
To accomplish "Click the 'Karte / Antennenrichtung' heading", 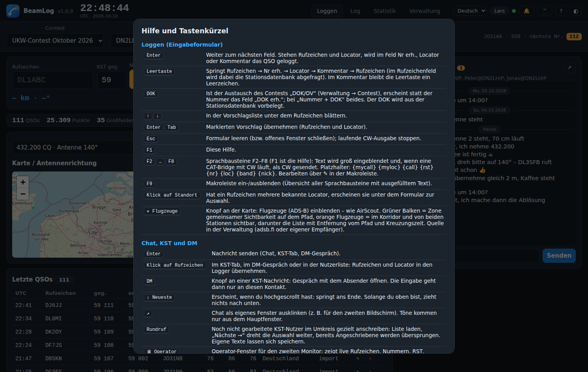I will coord(54,163).
